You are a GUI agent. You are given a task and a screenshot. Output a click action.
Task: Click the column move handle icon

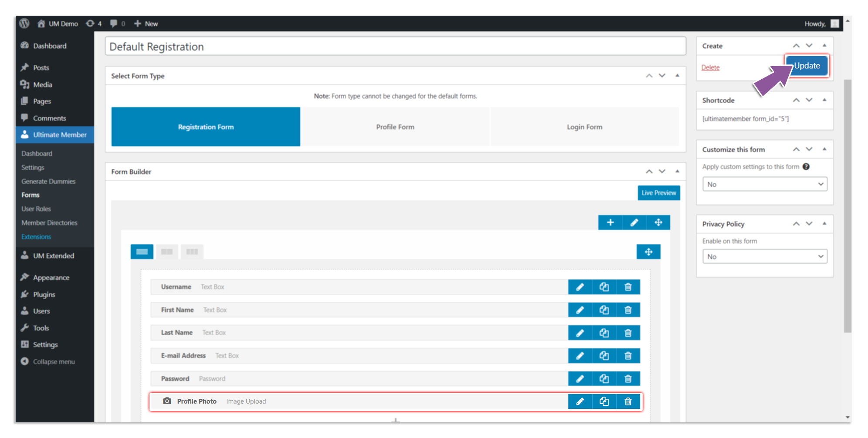click(x=648, y=252)
